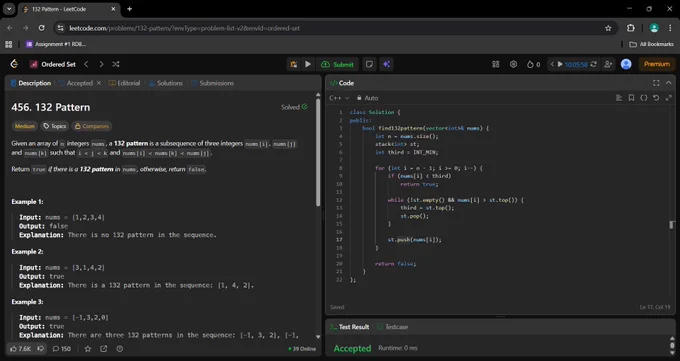
Task: Collapse the Code panel with chevron
Action: coord(669,83)
